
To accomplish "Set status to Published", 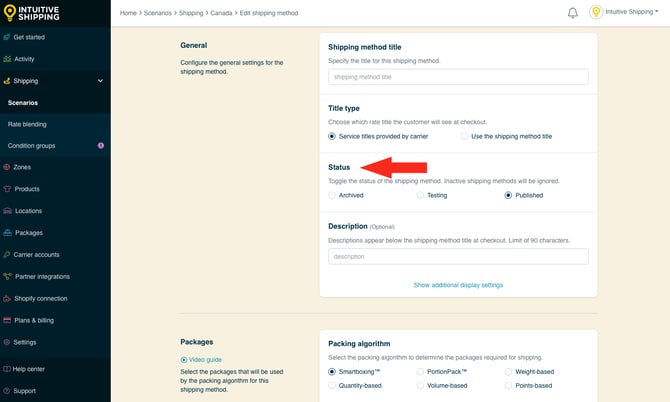I will click(508, 195).
